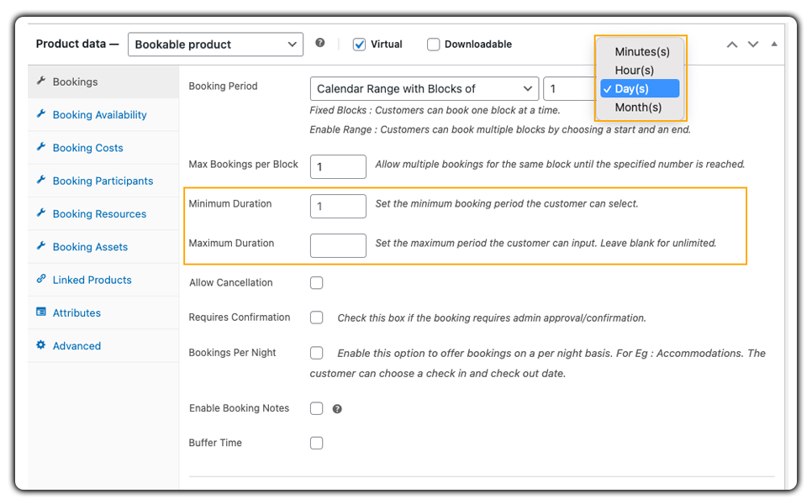812x504 pixels.
Task: Click the Buffer Time label
Action: pos(215,443)
